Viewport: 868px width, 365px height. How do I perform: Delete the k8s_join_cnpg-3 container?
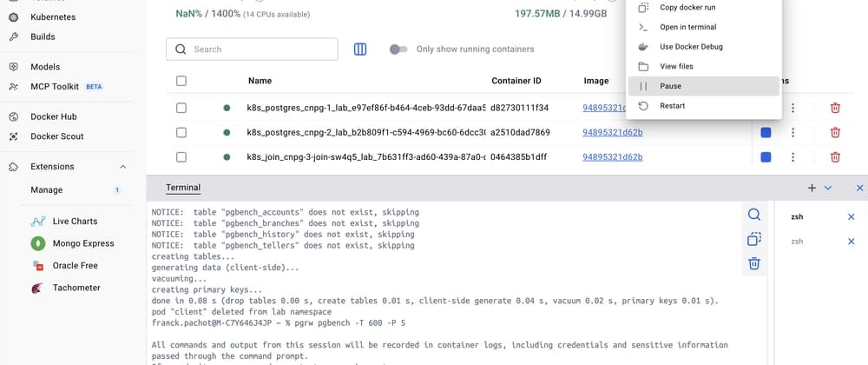[x=835, y=157]
